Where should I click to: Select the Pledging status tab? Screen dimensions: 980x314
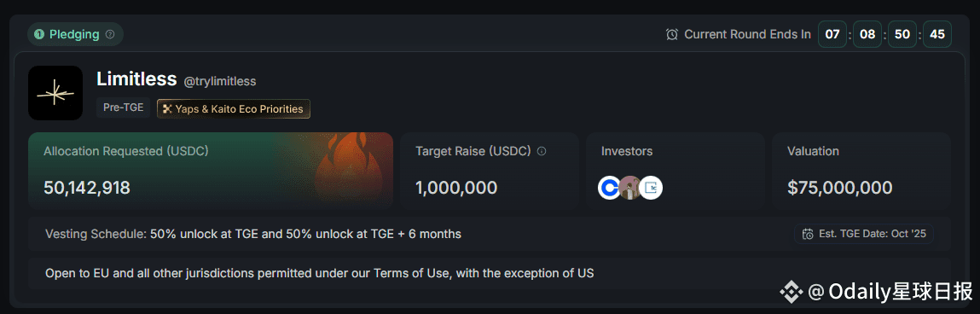click(75, 34)
